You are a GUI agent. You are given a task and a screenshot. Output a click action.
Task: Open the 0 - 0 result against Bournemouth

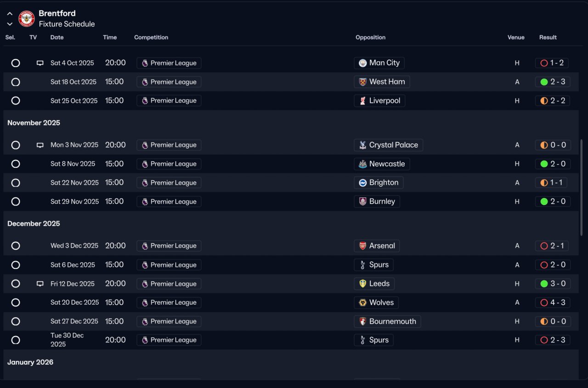(553, 321)
